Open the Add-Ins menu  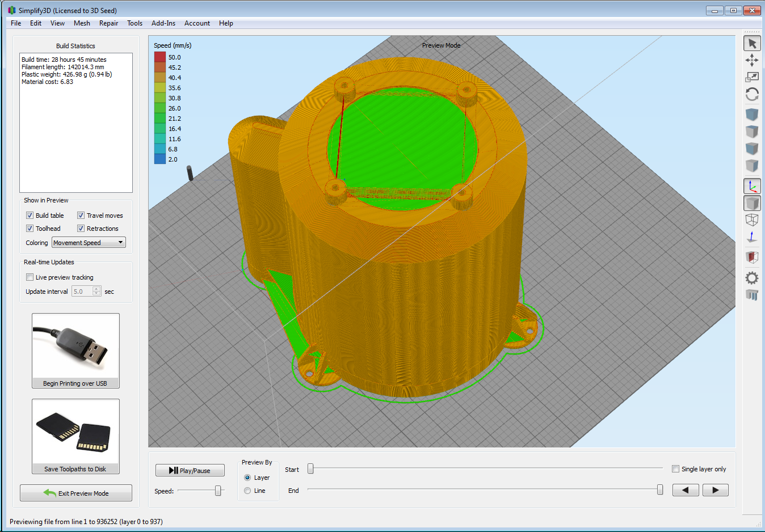[163, 23]
